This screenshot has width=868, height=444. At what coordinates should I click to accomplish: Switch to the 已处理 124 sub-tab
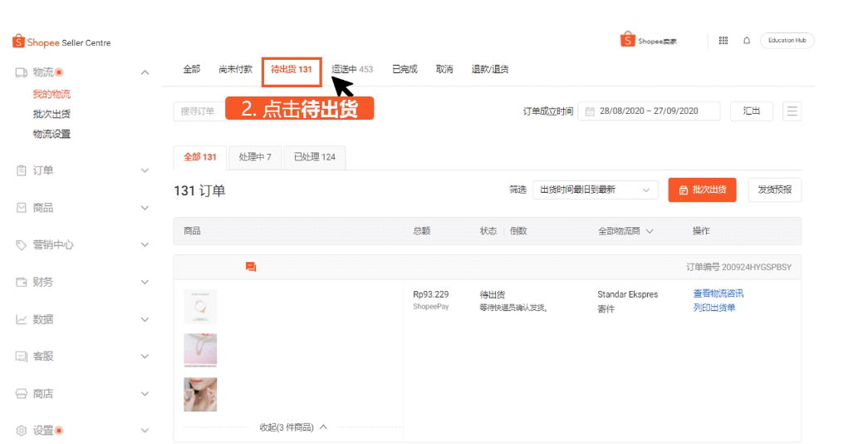[315, 157]
